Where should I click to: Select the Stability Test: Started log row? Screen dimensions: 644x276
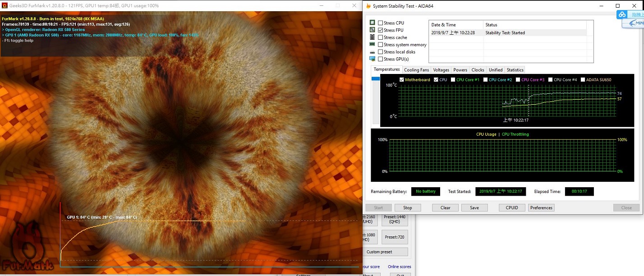[x=508, y=33]
